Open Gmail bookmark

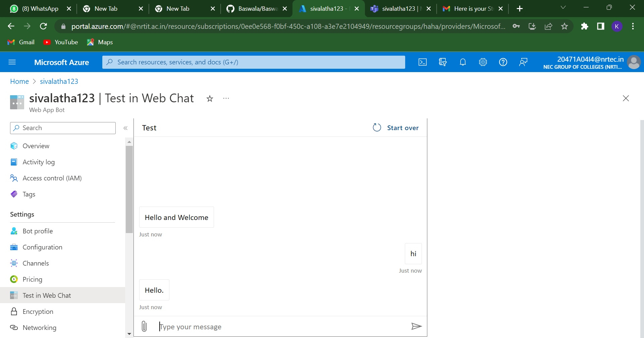tap(21, 42)
